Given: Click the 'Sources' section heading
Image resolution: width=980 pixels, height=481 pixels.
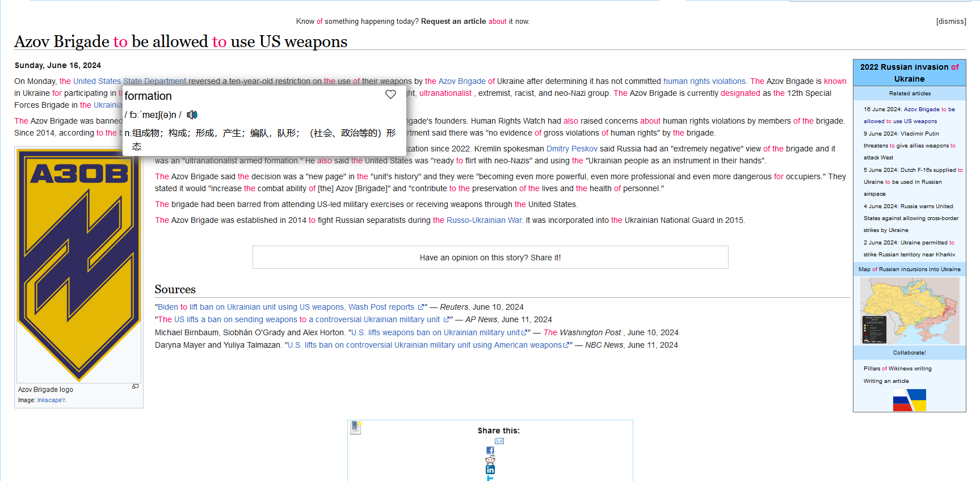Looking at the screenshot, I should [x=175, y=289].
